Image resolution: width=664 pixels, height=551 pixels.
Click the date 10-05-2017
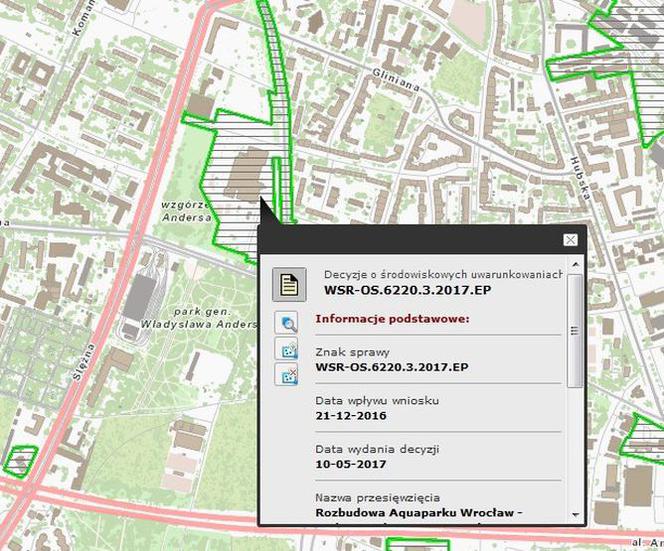pos(351,464)
